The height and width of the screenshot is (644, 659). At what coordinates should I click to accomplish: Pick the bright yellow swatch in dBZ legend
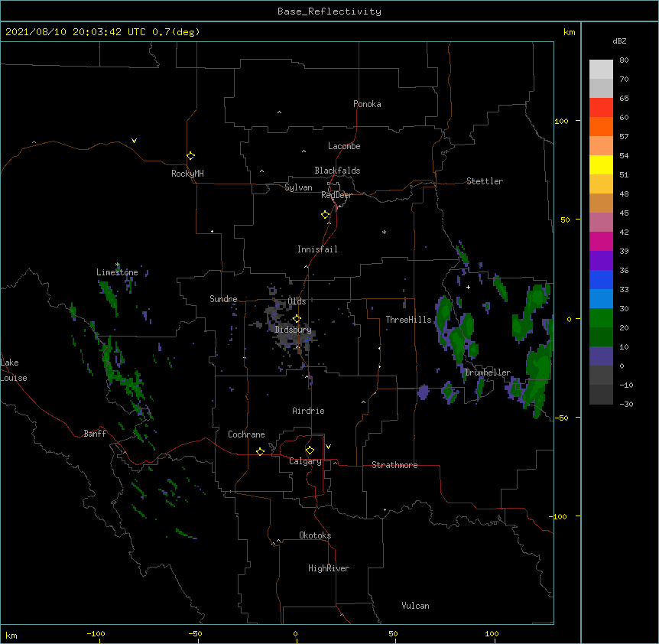601,164
